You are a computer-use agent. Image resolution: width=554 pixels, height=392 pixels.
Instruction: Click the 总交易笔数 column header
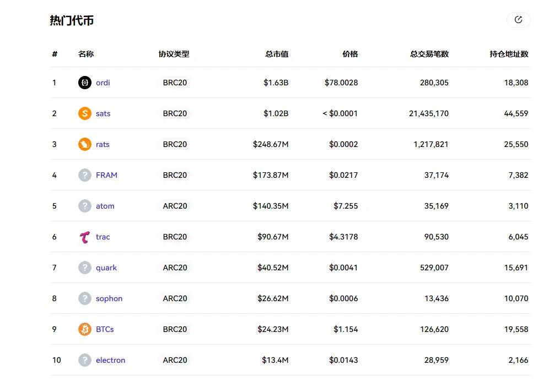[429, 54]
